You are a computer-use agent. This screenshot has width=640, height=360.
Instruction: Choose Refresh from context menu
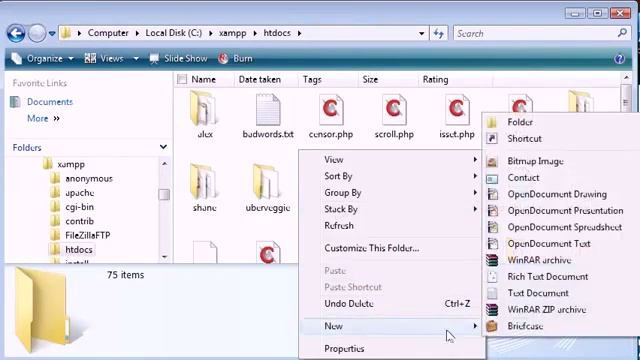392,225
